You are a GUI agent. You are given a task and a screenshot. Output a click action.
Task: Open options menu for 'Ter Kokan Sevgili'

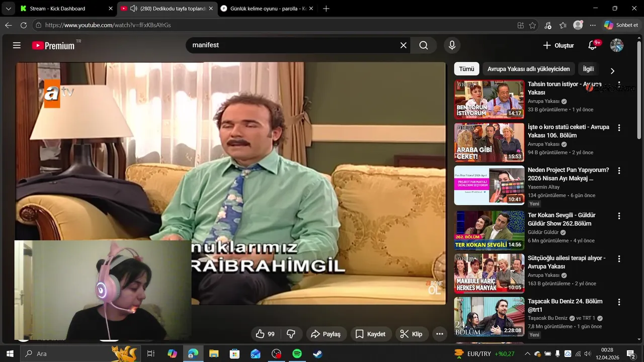pyautogui.click(x=619, y=216)
